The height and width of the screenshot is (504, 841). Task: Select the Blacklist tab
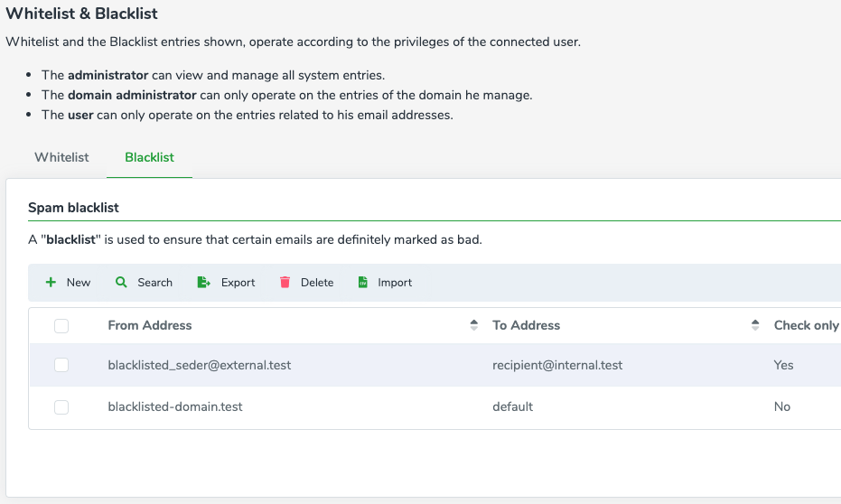tap(150, 157)
